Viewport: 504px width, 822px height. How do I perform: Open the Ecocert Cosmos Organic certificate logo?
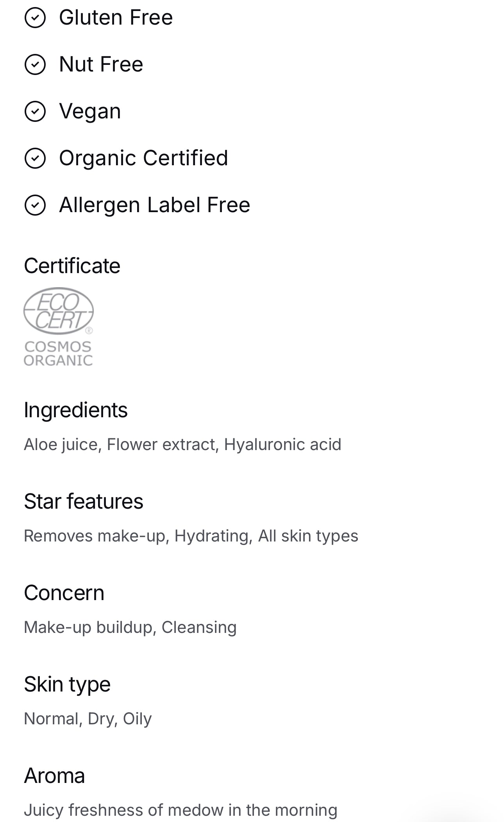click(x=59, y=327)
